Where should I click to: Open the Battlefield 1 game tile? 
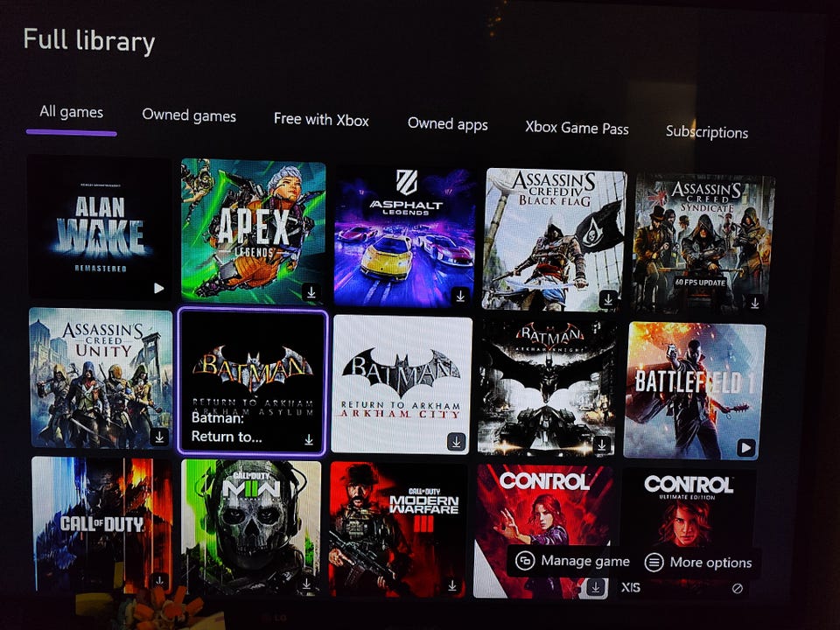coord(694,390)
